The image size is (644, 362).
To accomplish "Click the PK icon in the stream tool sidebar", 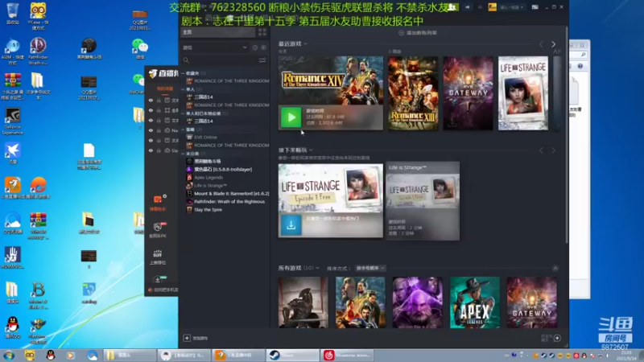I will [158, 227].
